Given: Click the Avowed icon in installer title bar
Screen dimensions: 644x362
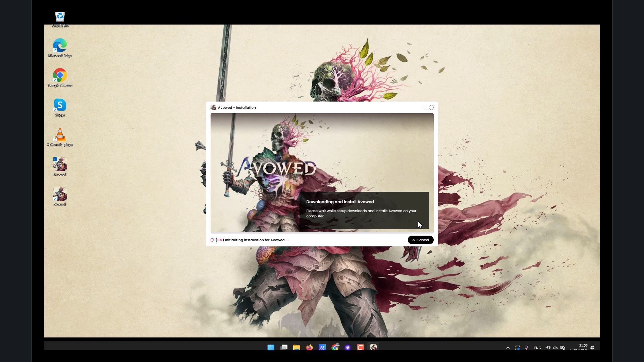Looking at the screenshot, I should pos(213,108).
